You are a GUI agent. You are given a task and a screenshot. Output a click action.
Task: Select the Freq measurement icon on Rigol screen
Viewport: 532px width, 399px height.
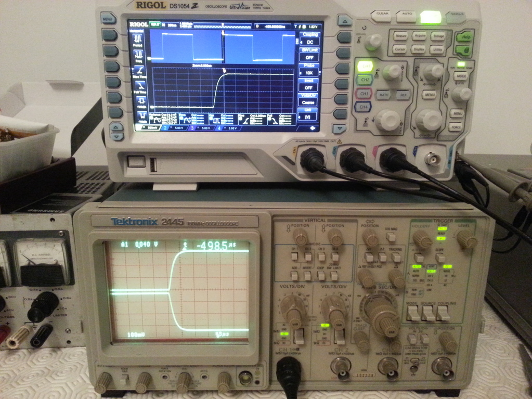coord(138,56)
